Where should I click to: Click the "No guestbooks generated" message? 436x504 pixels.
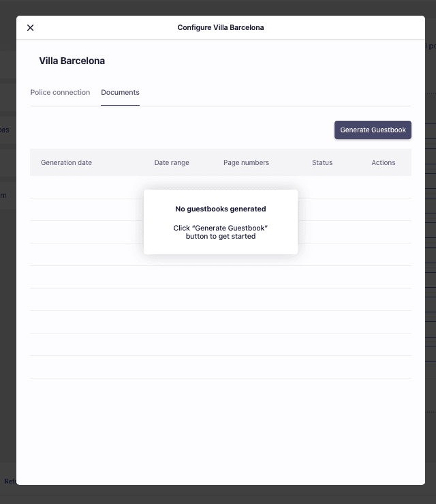click(221, 209)
